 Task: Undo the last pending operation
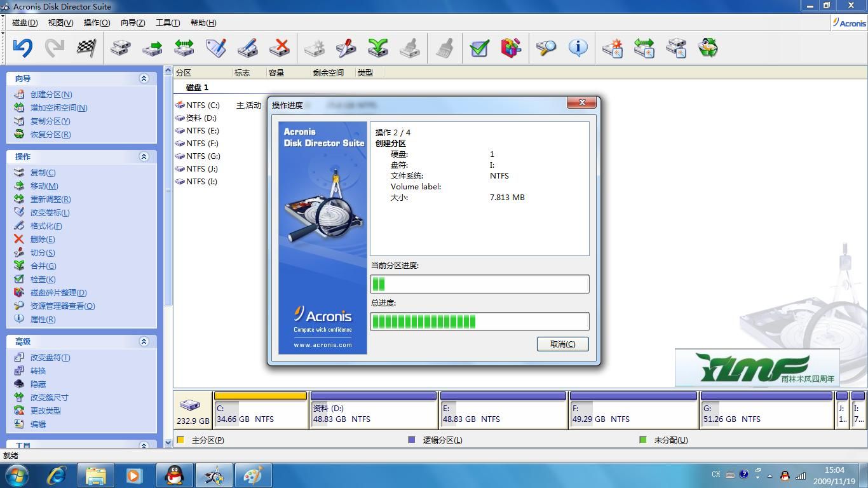(23, 48)
